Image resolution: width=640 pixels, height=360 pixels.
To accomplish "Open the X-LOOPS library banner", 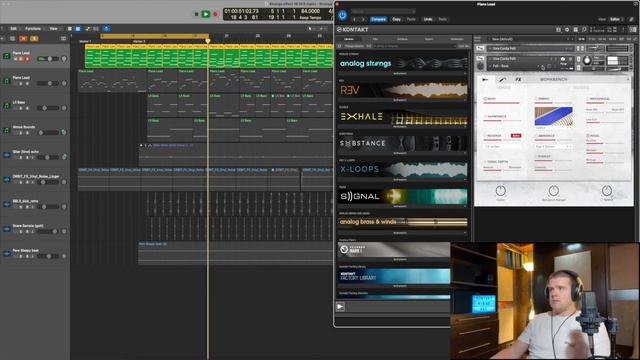I will [x=403, y=169].
